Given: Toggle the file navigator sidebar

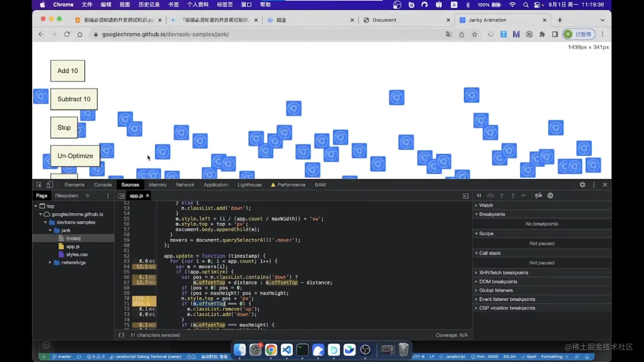Looking at the screenshot, I should click(121, 196).
